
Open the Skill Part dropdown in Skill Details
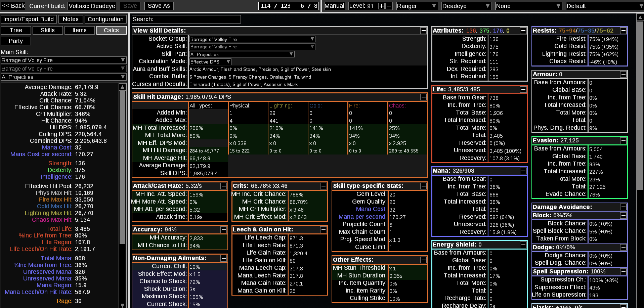242,54
